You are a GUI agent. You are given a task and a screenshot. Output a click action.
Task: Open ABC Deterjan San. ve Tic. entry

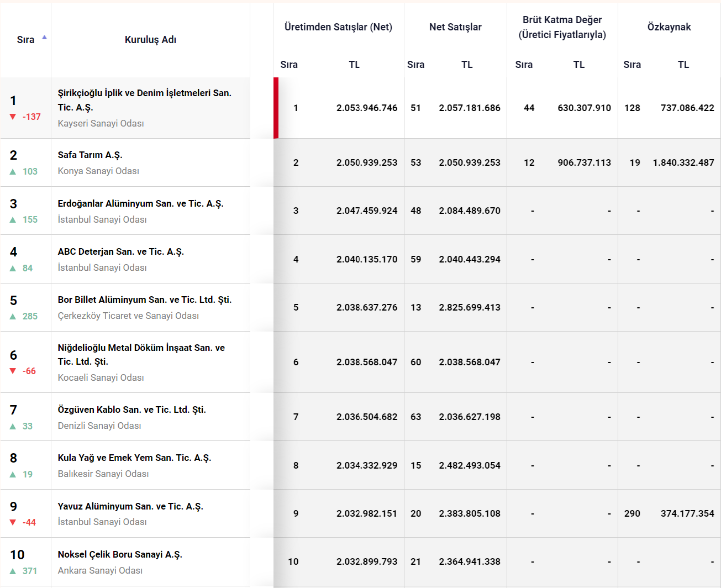pos(120,251)
